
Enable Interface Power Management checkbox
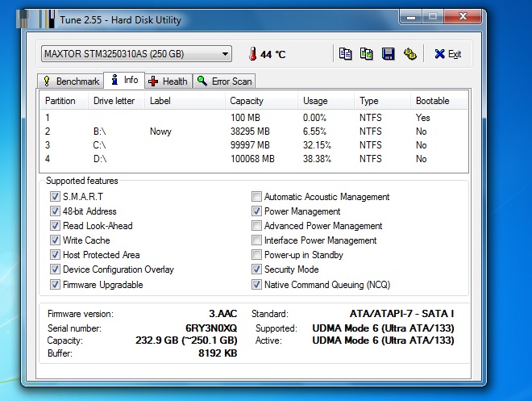256,240
